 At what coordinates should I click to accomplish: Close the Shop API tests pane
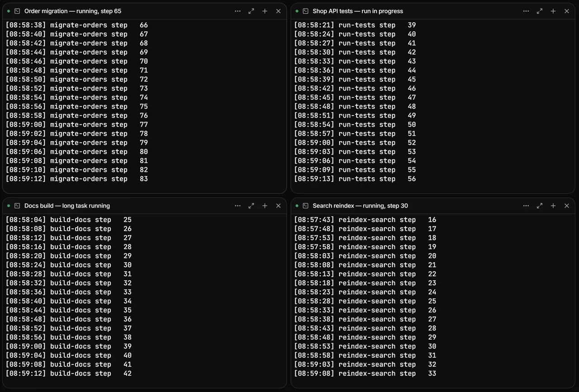567,11
